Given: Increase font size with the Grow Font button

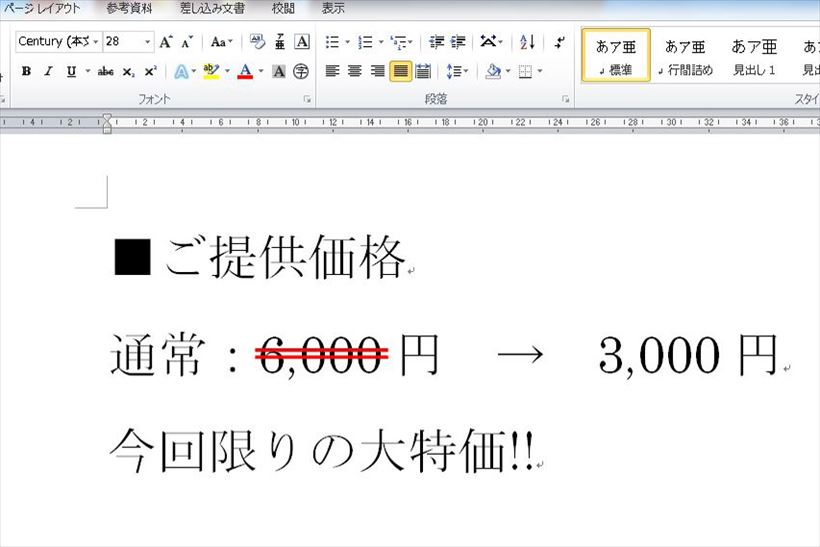Looking at the screenshot, I should pos(166,42).
